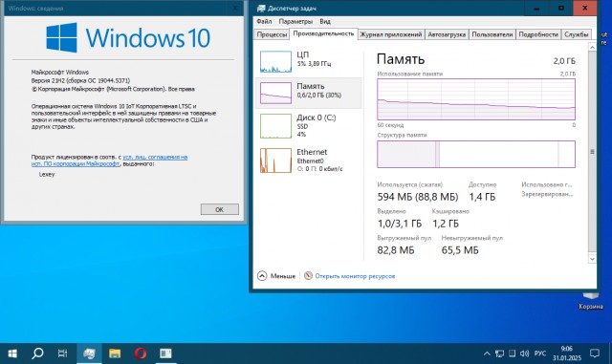Click the network tray icon

(x=499, y=353)
